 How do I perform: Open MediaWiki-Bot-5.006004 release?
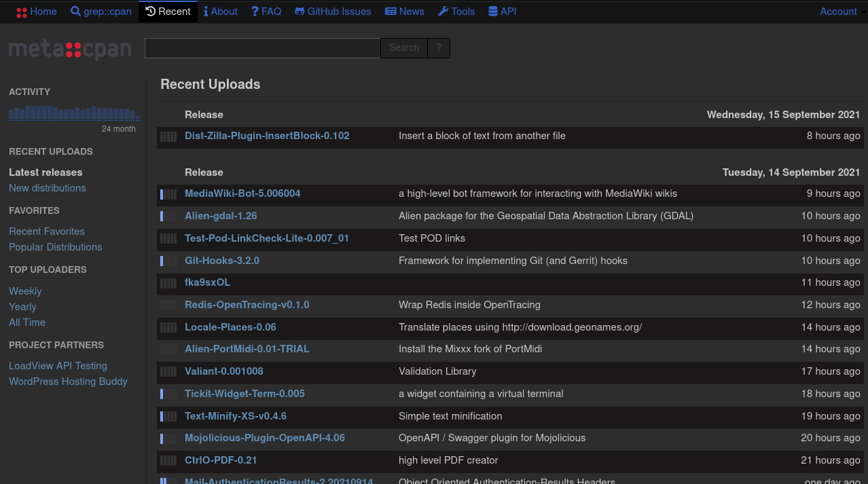(242, 193)
